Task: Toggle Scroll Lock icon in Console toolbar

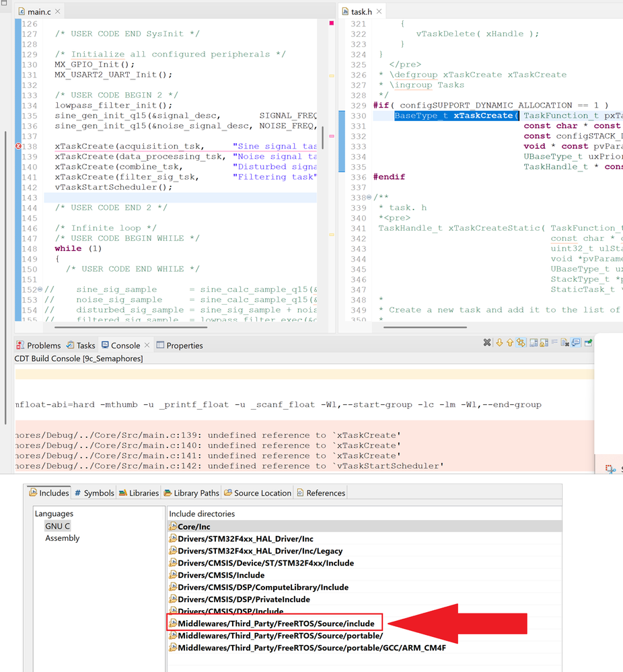Action: pyautogui.click(x=544, y=342)
